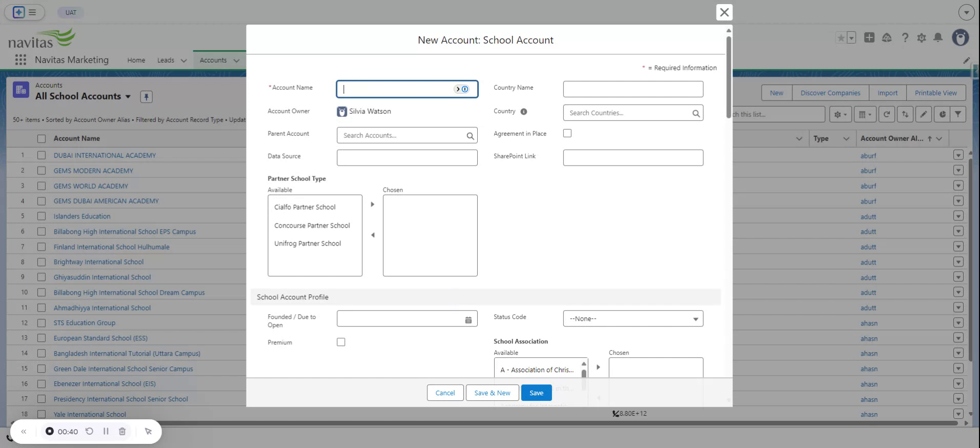This screenshot has width=980, height=448.
Task: Open the Accounts tab dropdown chevron
Action: click(x=236, y=60)
